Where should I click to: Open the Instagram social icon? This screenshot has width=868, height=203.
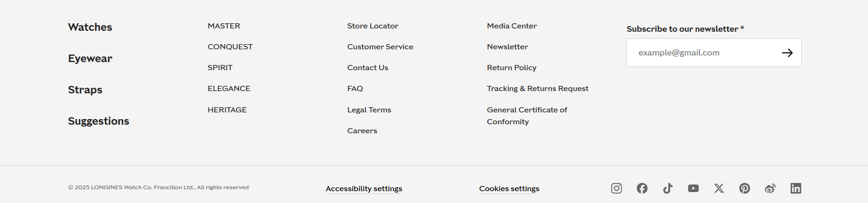click(616, 188)
